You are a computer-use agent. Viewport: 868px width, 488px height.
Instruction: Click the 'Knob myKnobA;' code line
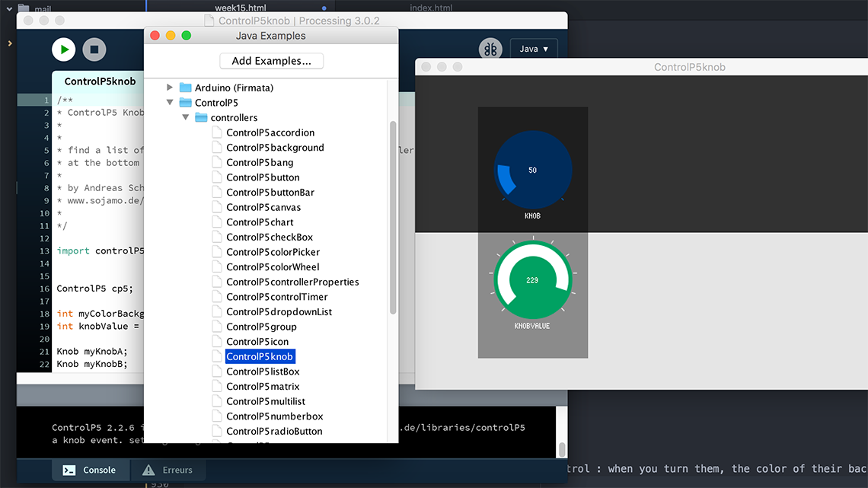(x=92, y=351)
